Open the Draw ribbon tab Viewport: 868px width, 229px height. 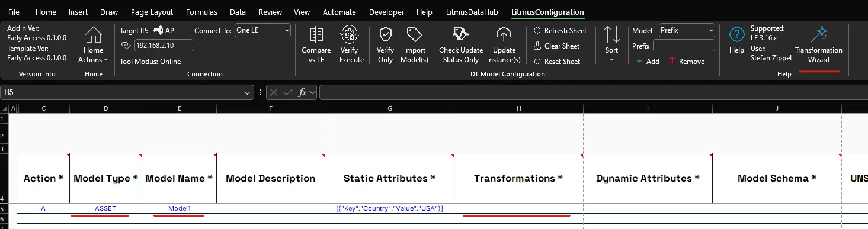109,12
